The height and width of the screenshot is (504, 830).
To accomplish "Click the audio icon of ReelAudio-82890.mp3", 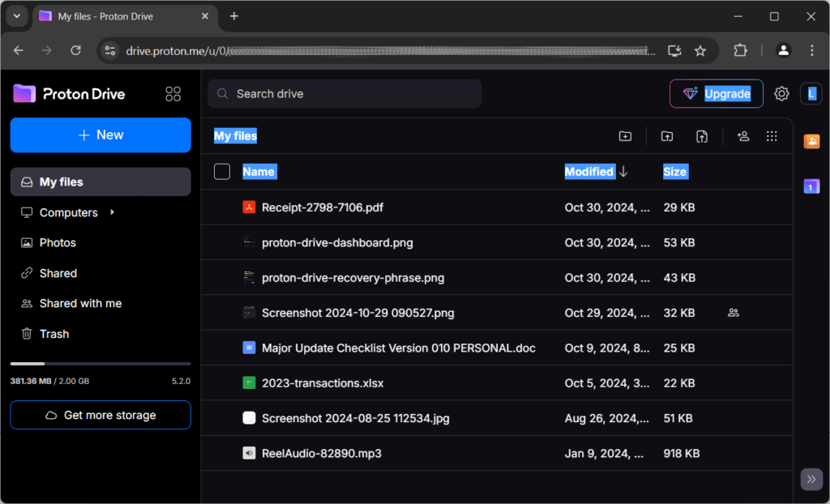I will (x=249, y=453).
